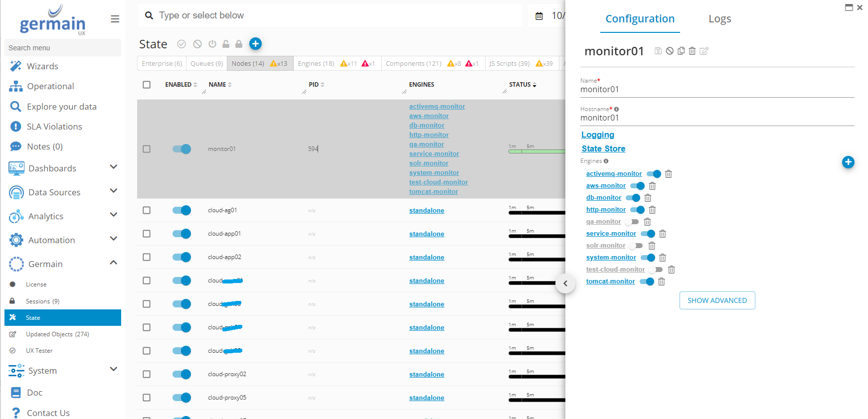Click the copy icon next to monitor01
This screenshot has height=419, width=868.
(x=681, y=51)
